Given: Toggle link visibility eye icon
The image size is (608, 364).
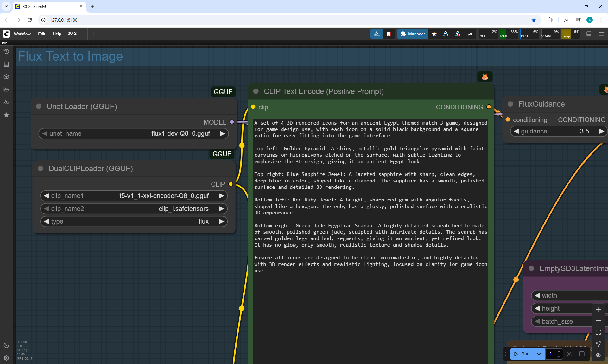Looking at the screenshot, I should 598,355.
